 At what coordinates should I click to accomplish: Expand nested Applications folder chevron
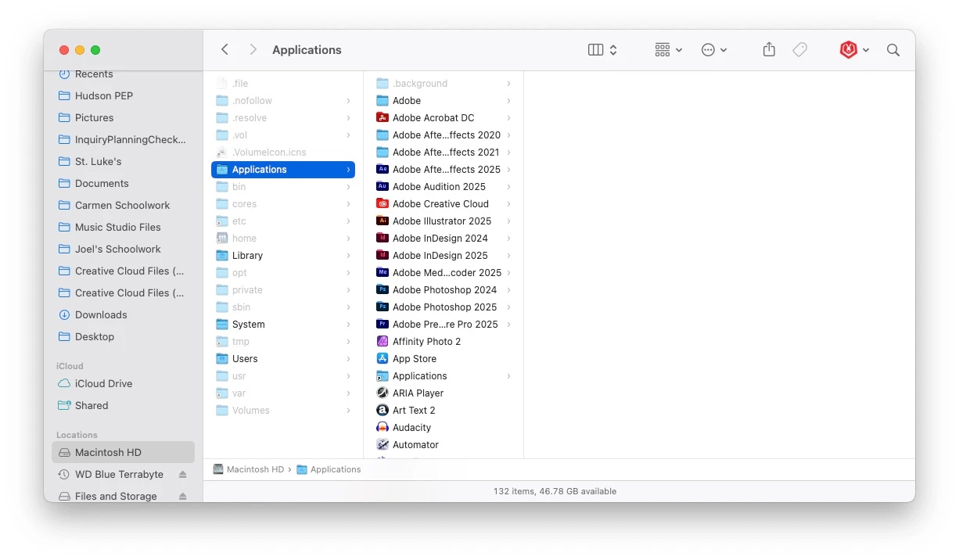coord(508,375)
